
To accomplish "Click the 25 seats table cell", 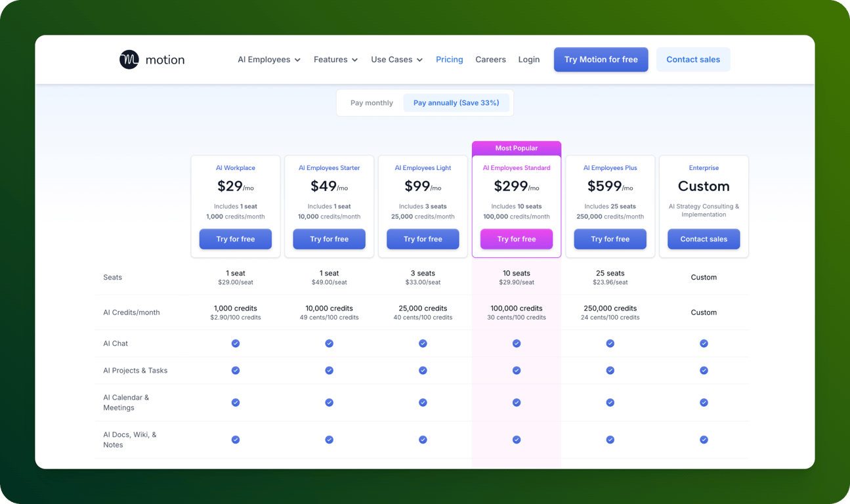I will click(610, 278).
